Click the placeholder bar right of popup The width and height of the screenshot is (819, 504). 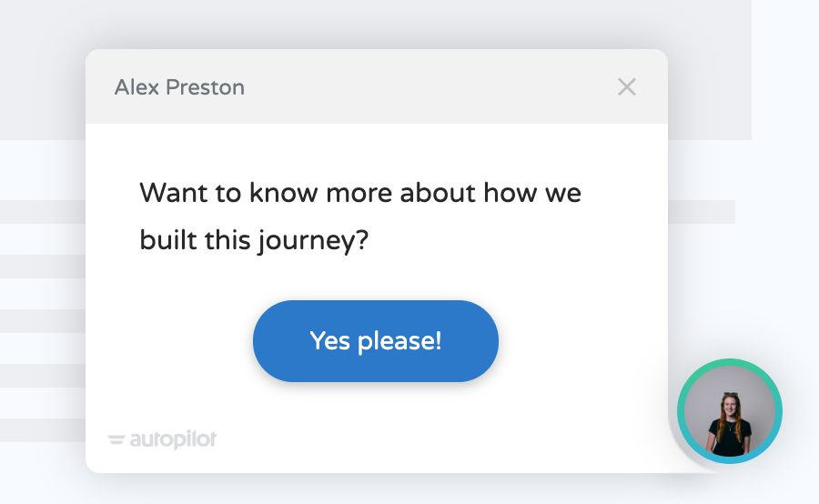(x=702, y=212)
